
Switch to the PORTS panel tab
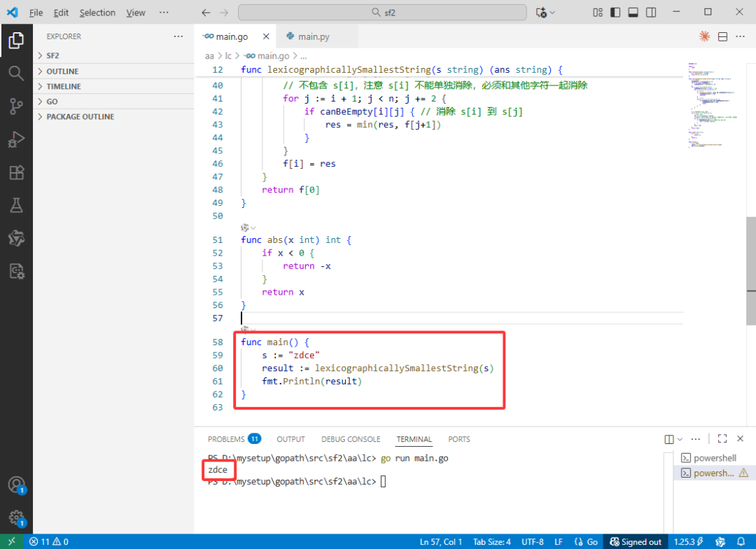pos(459,439)
